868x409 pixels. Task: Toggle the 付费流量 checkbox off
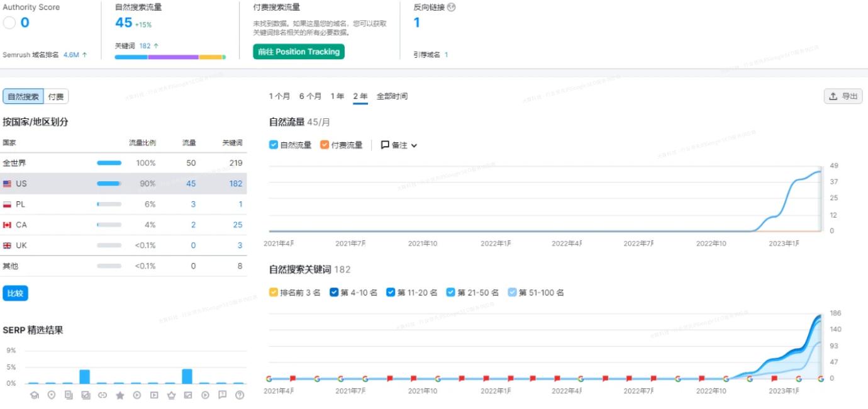pos(326,145)
